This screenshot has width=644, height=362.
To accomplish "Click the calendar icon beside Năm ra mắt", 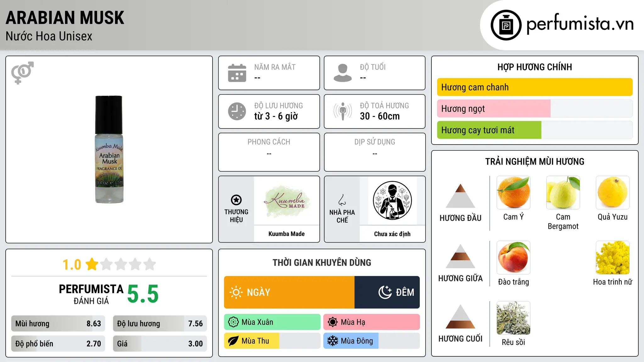I will (237, 73).
